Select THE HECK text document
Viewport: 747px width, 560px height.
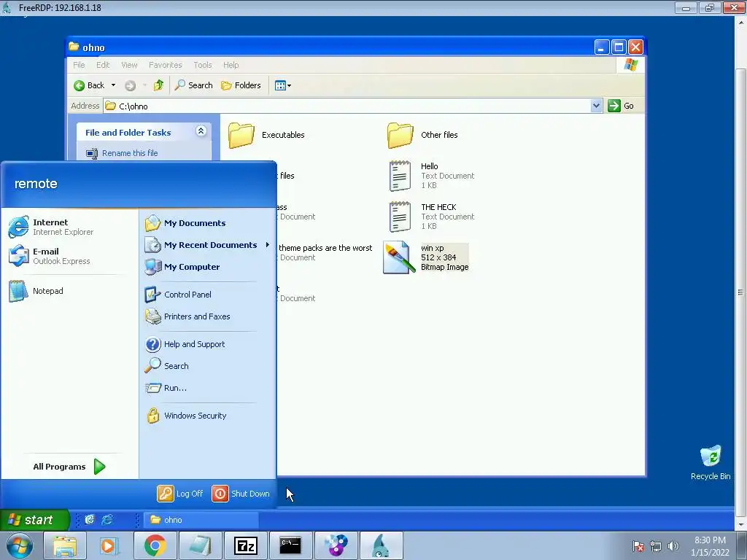(x=432, y=217)
